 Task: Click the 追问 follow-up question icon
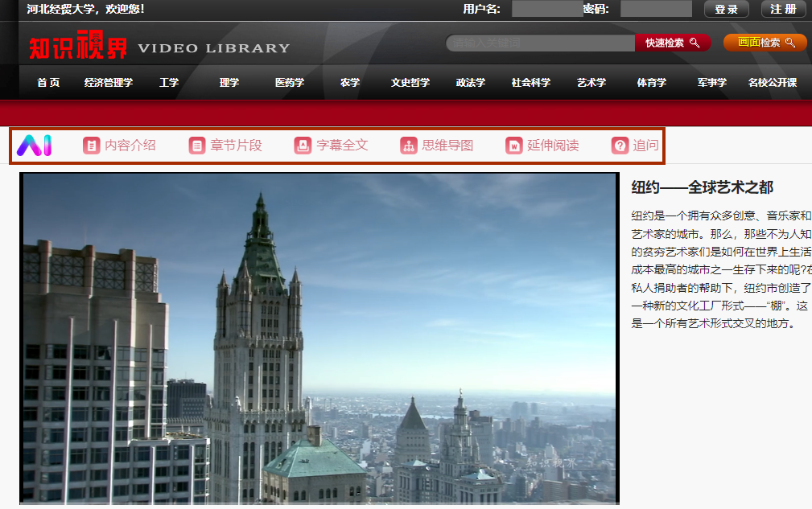point(620,146)
